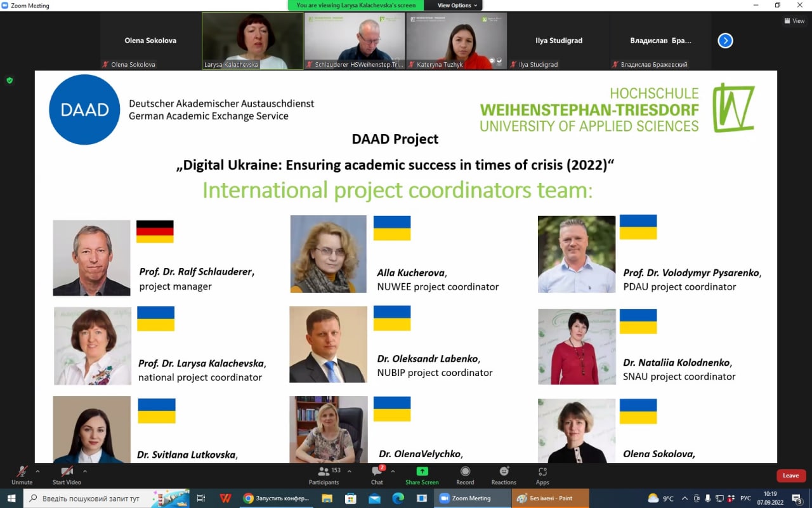The height and width of the screenshot is (508, 812).
Task: Open File Explorer from the taskbar
Action: tap(327, 498)
